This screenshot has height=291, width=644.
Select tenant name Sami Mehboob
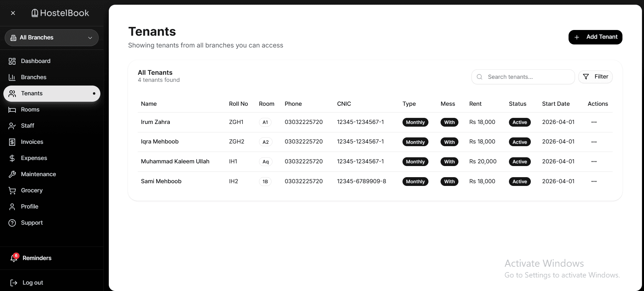[x=161, y=181]
